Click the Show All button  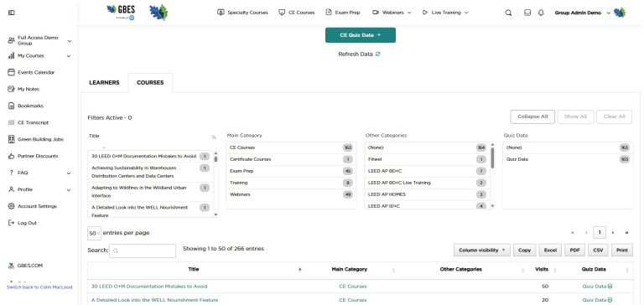tap(575, 116)
